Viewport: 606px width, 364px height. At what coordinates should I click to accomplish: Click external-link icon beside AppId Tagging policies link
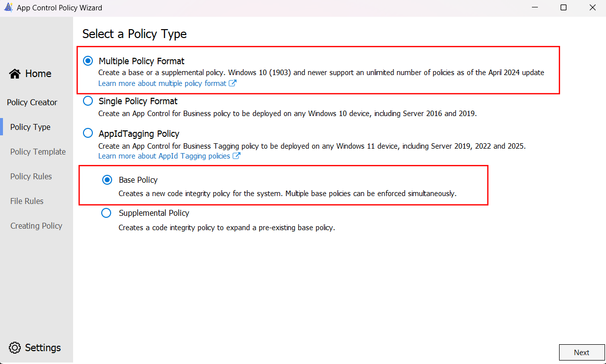pos(237,156)
